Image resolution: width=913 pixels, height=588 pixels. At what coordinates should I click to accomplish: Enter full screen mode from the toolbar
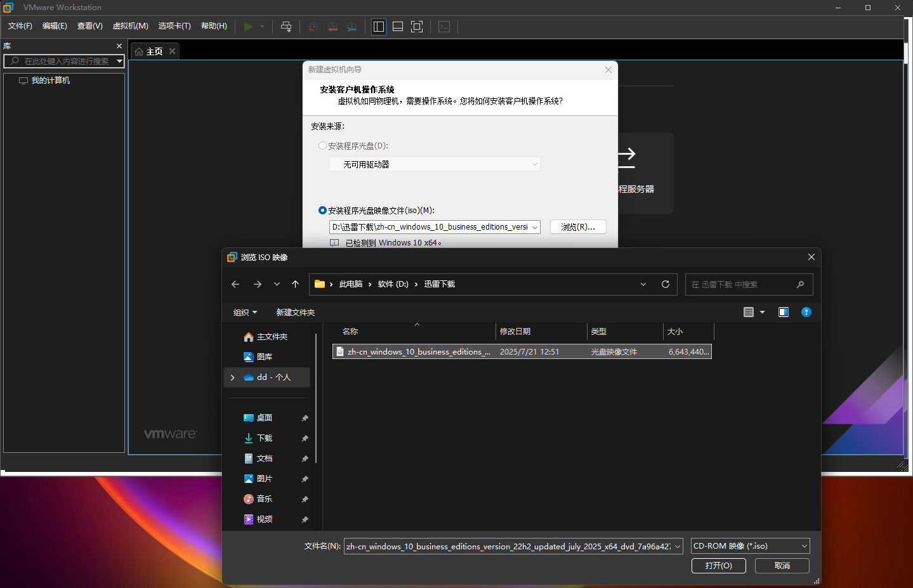[417, 27]
